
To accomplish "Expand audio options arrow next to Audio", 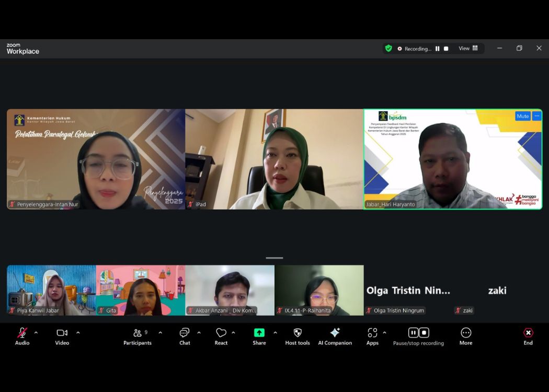I will tap(36, 332).
